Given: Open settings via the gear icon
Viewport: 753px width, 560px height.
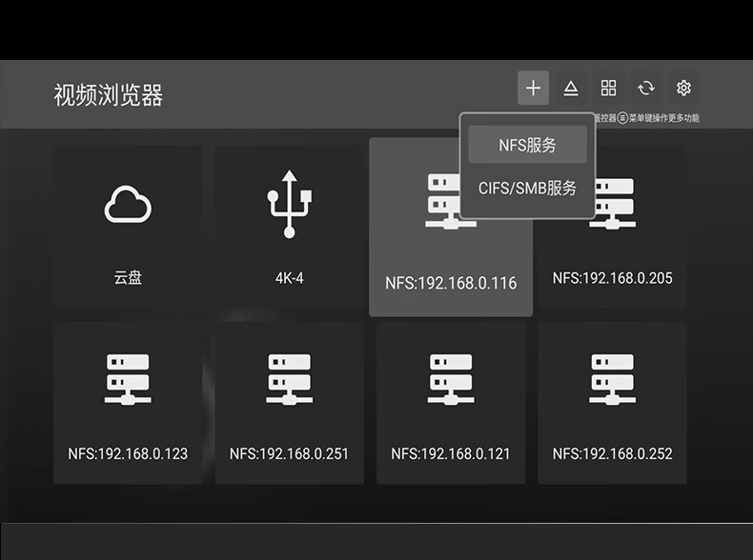Looking at the screenshot, I should click(x=683, y=89).
